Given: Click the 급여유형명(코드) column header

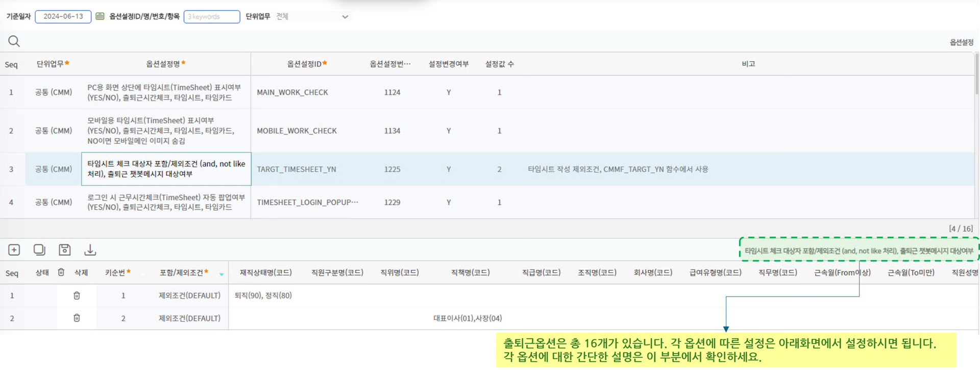Looking at the screenshot, I should 715,273.
